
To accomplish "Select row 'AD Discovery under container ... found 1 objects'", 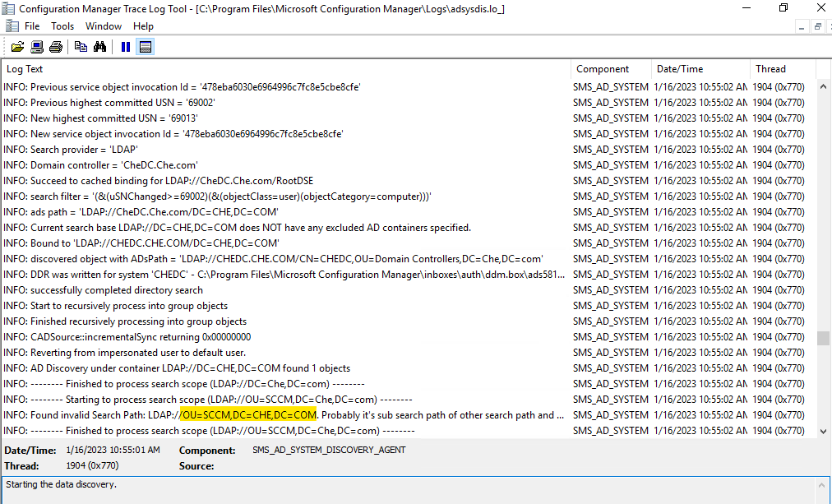I will pyautogui.click(x=409, y=368).
